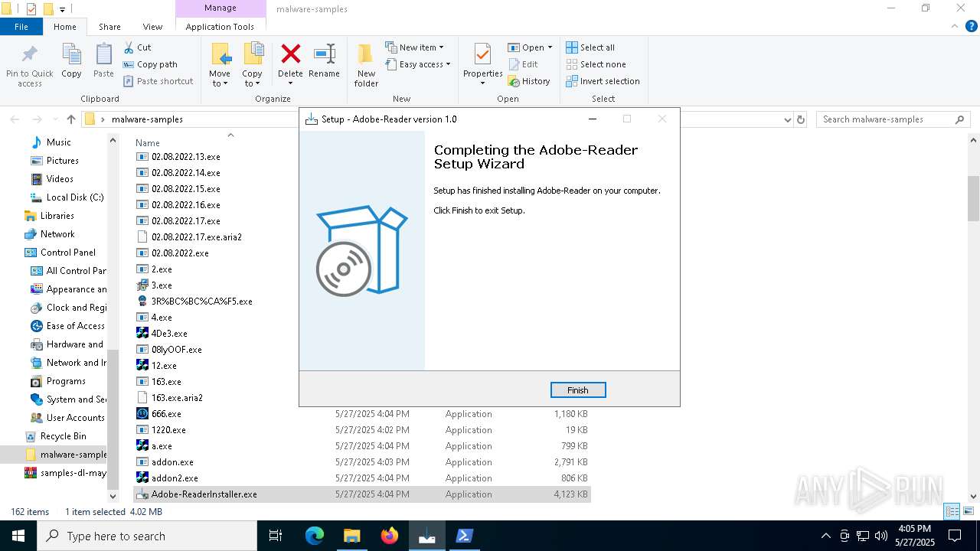Select file 4De3.exe
Image resolution: width=980 pixels, height=551 pixels.
pos(169,334)
